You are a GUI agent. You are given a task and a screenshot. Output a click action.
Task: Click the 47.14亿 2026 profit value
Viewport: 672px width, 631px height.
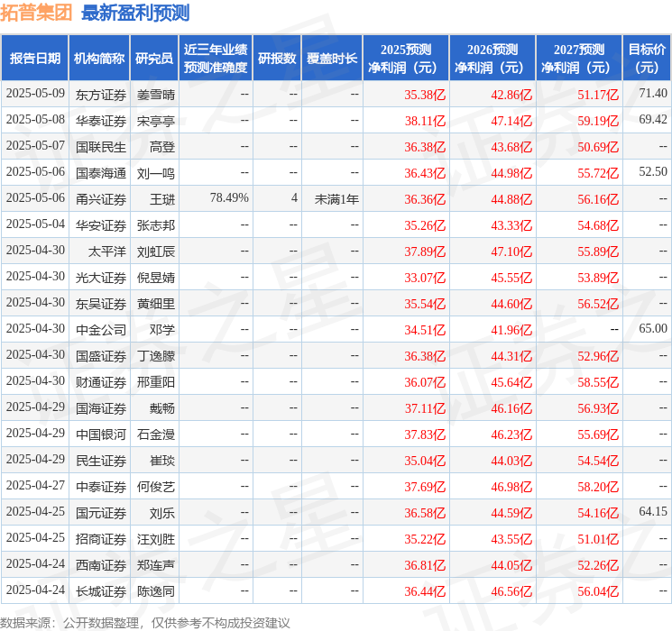pyautogui.click(x=511, y=121)
